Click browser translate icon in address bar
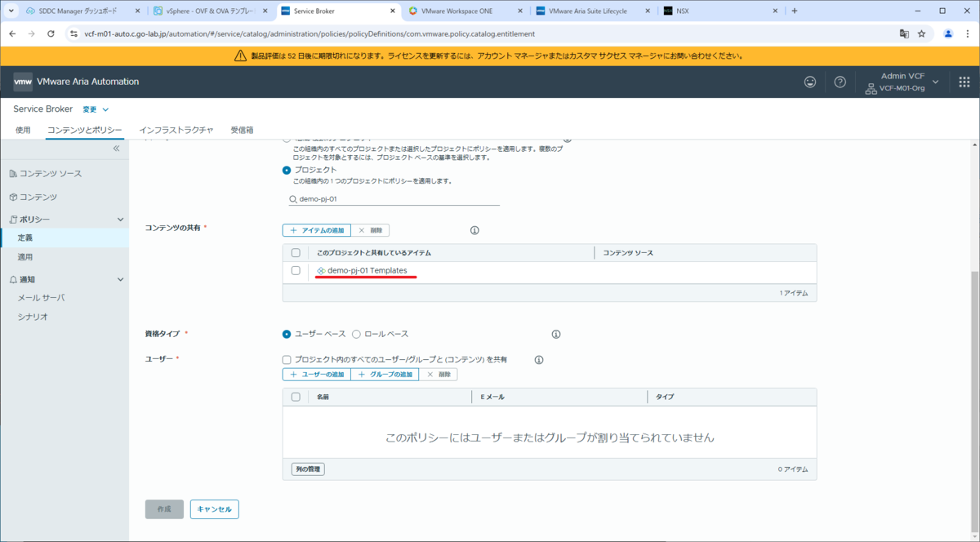The height and width of the screenshot is (542, 980). 904,33
